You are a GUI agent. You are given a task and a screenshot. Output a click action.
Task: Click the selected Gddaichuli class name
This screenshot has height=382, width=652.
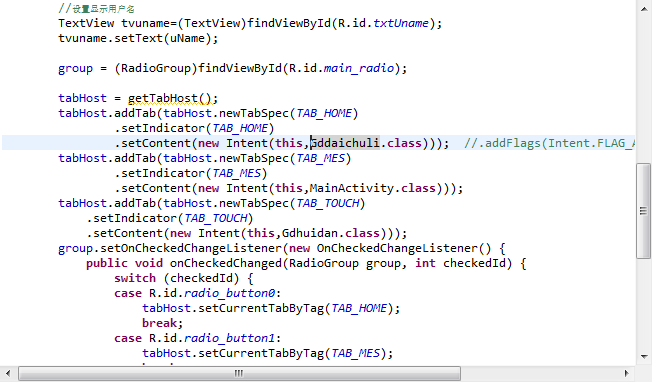point(345,143)
